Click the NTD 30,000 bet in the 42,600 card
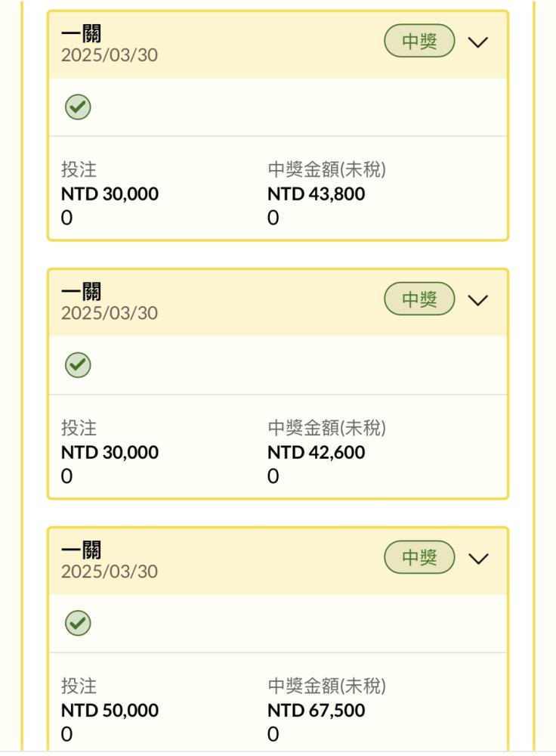The width and height of the screenshot is (556, 756). click(x=110, y=453)
